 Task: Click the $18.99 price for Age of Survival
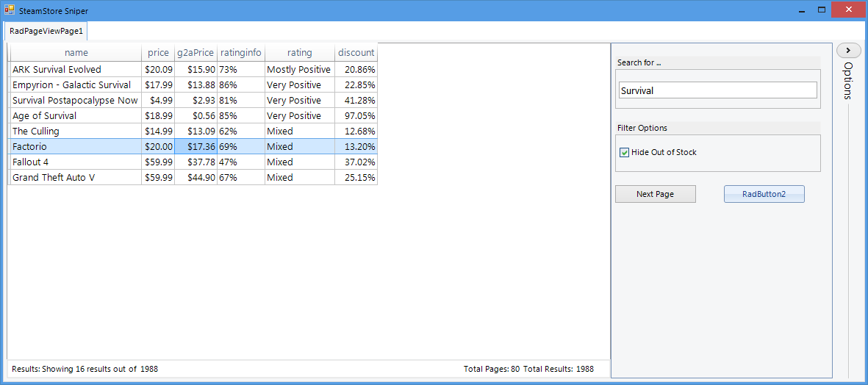158,115
